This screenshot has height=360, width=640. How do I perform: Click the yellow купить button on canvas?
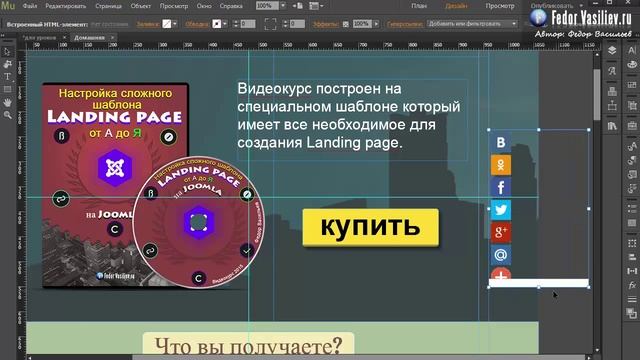370,227
